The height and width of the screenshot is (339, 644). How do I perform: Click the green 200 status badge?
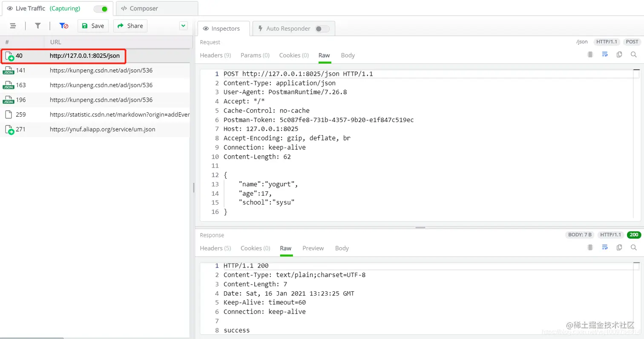634,235
